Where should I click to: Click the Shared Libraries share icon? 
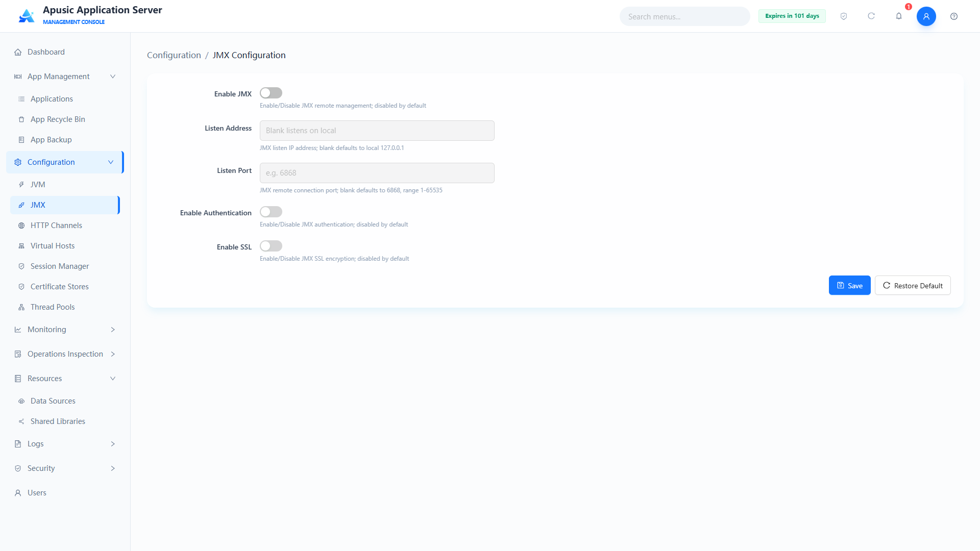click(21, 421)
